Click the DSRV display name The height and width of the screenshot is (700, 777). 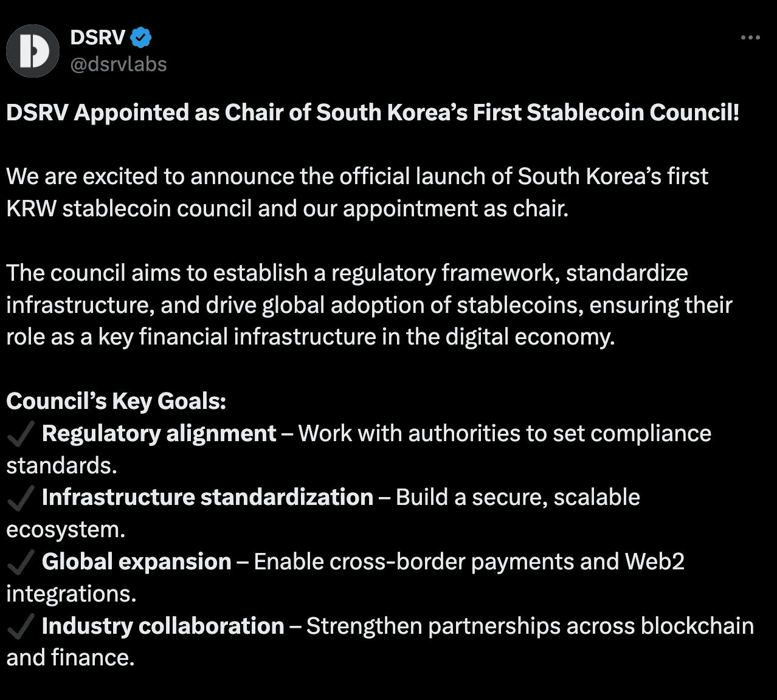pyautogui.click(x=97, y=38)
